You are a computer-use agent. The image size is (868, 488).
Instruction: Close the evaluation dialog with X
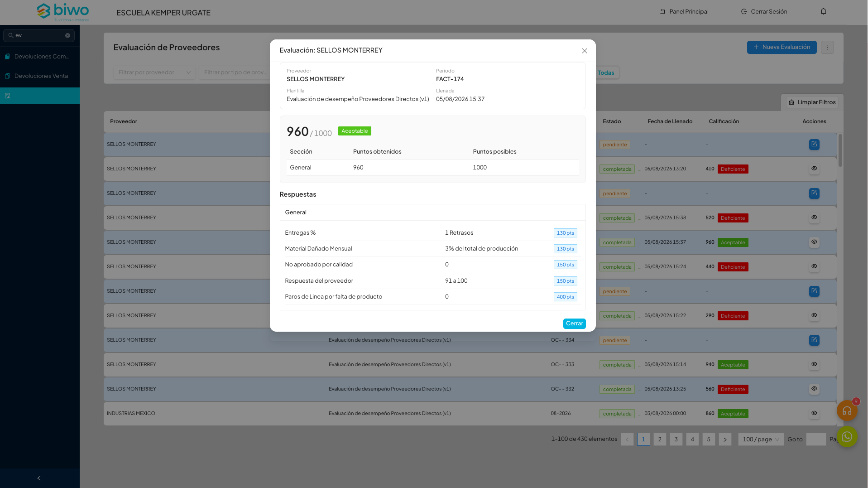[x=585, y=51]
